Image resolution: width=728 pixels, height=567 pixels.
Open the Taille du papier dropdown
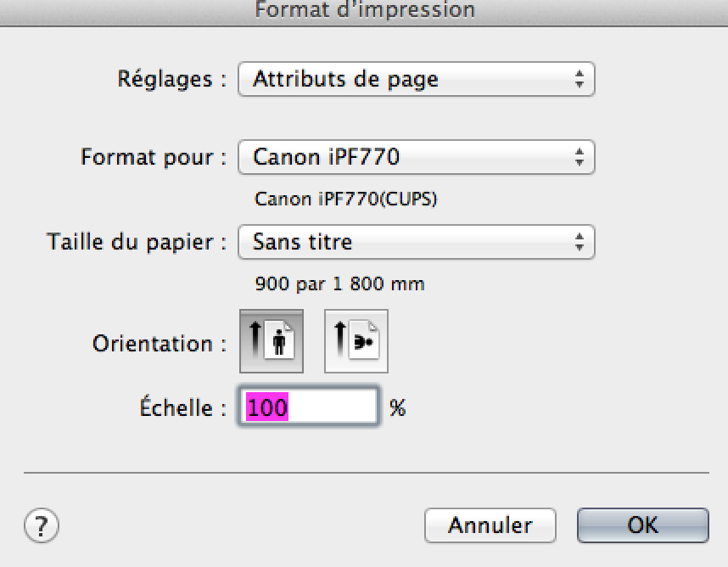click(x=407, y=242)
